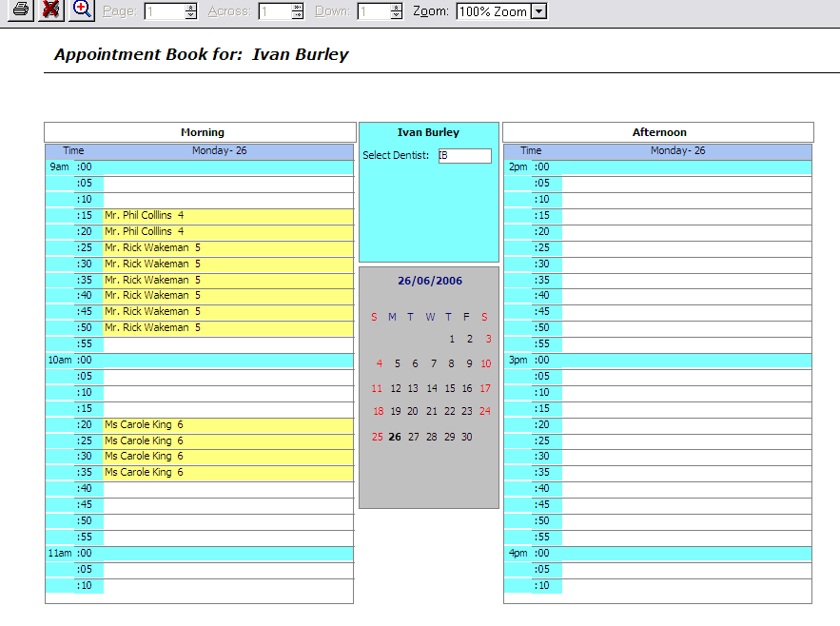The image size is (840, 626).
Task: Select the bolded date 26 in the calendar
Action: pyautogui.click(x=394, y=437)
